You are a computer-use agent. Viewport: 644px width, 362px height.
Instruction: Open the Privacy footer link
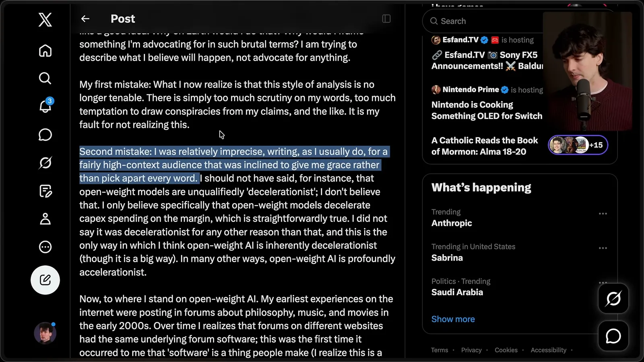(471, 350)
